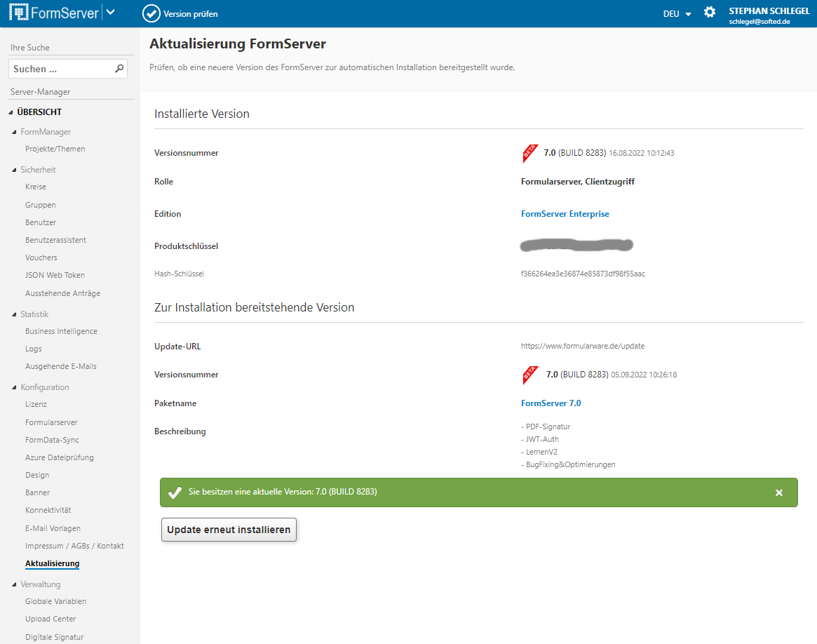The height and width of the screenshot is (644, 817).
Task: Collapse the Statistik tree group
Action: (x=14, y=315)
